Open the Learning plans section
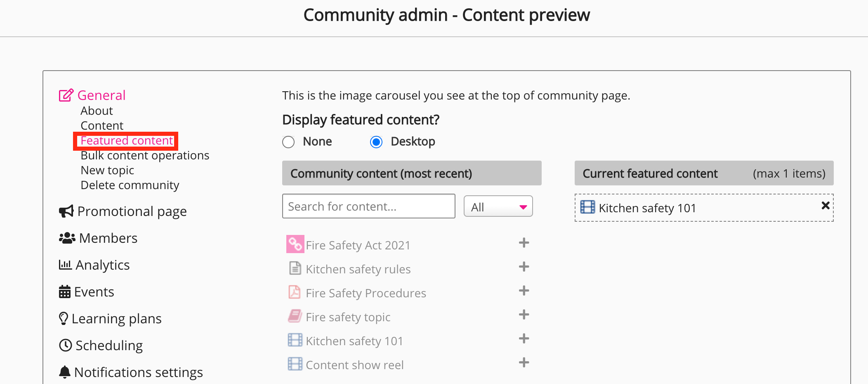This screenshot has width=868, height=384. point(116,319)
